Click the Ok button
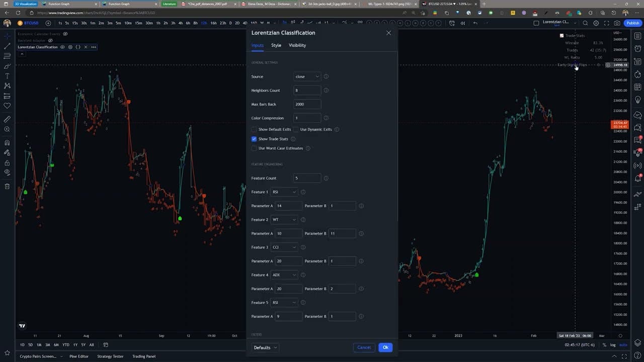This screenshot has width=644, height=362. tap(385, 347)
